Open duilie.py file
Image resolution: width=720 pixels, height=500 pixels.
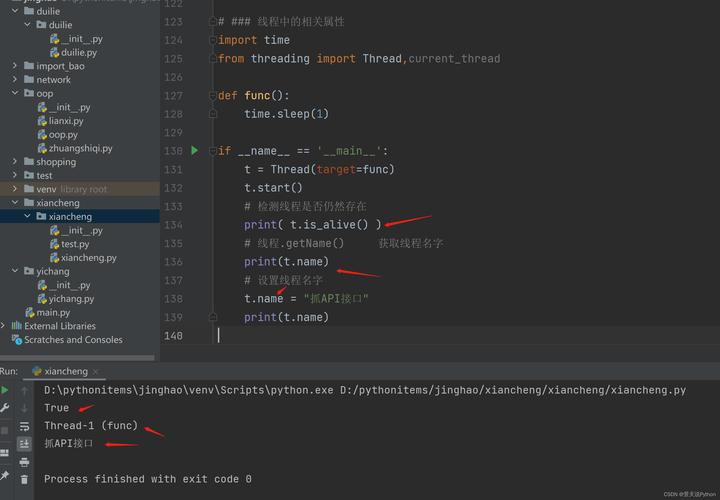79,52
